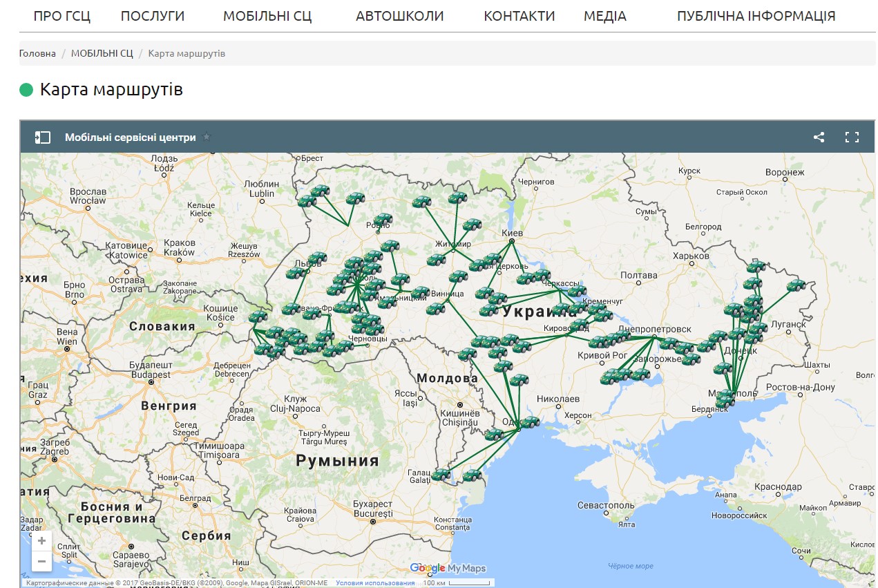Viewport: 878px width, 588px height.
Task: Click the Google My Maps logo
Action: (x=448, y=568)
